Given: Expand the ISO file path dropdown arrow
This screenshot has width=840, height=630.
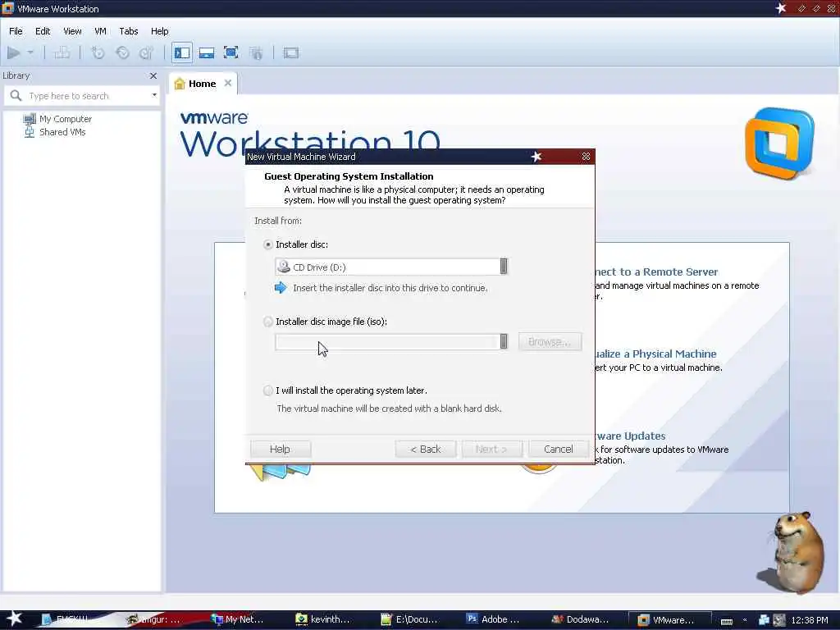Looking at the screenshot, I should pyautogui.click(x=504, y=341).
